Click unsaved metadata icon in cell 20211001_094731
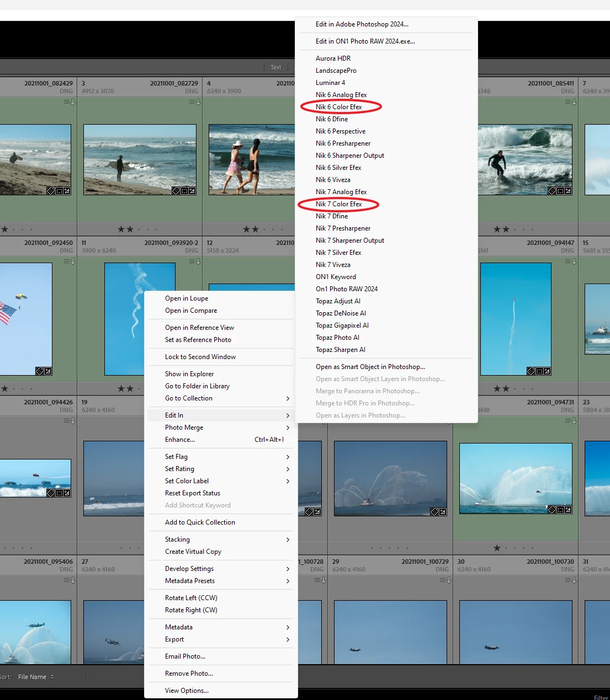 (570, 421)
